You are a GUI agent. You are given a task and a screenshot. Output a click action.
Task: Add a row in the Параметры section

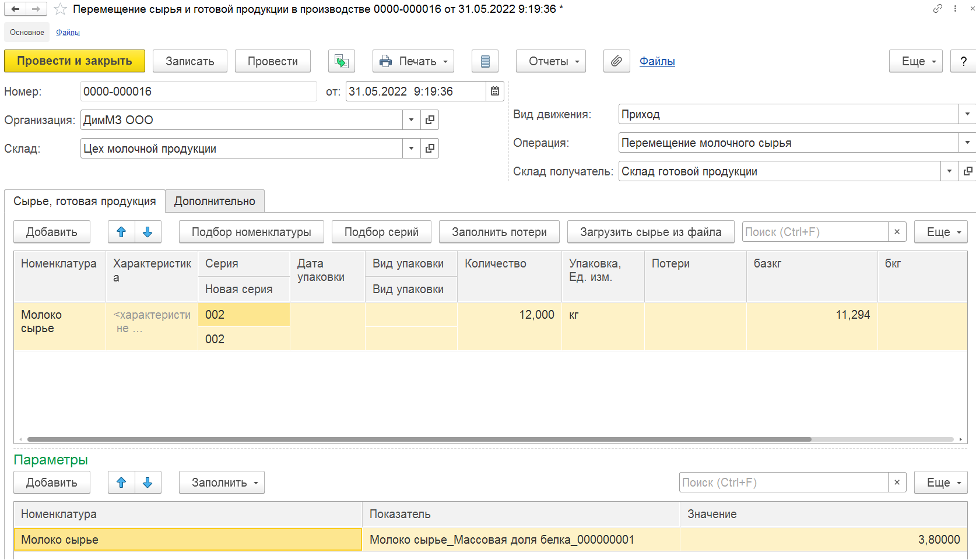[52, 482]
